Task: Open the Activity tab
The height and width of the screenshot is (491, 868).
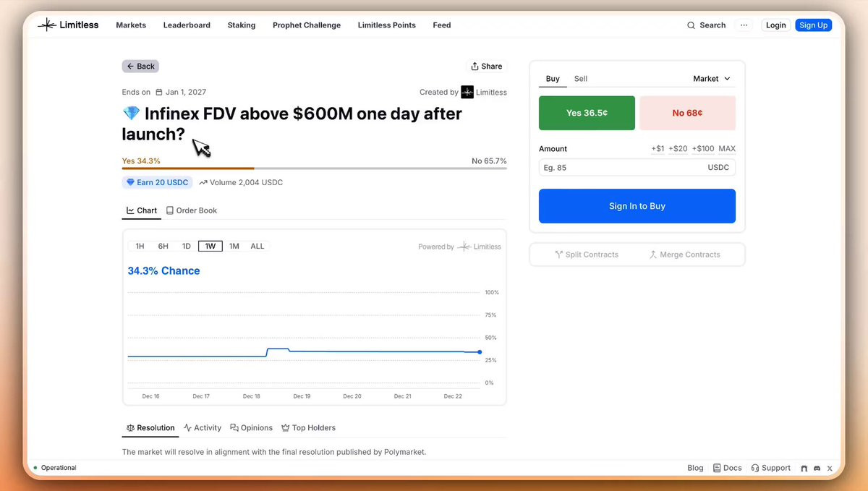Action: coord(203,427)
